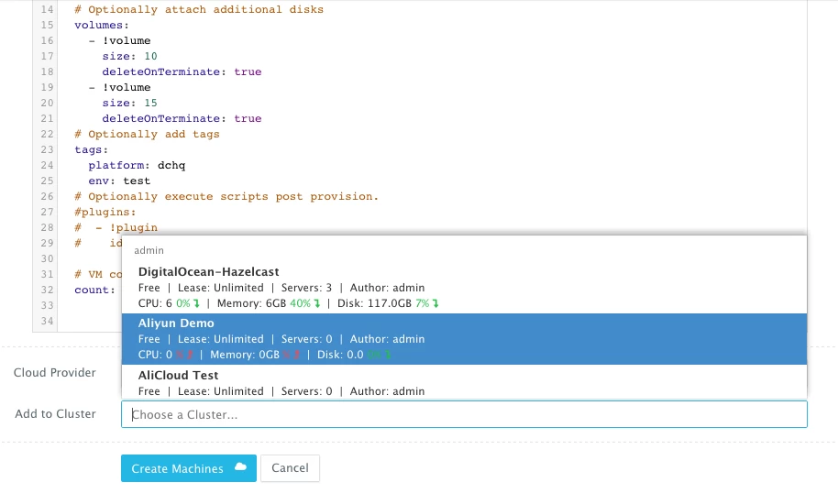
Task: Select the AliCloud Test cluster option
Action: [x=464, y=382]
